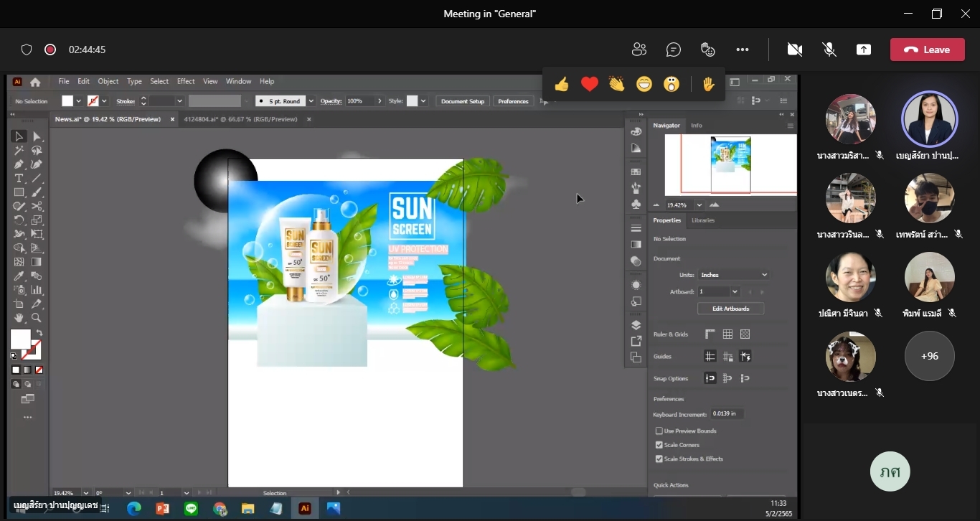Select the Type tool in Illustrator toolbar
980x521 pixels.
[19, 178]
